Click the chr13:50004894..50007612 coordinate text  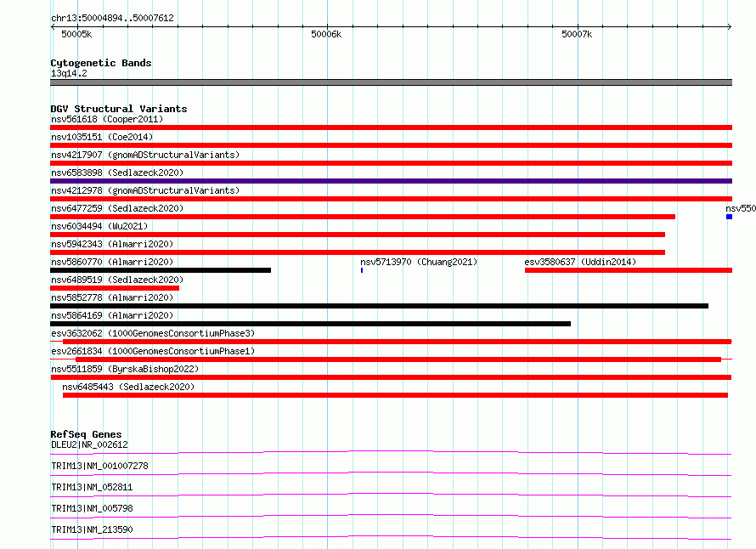(x=112, y=18)
